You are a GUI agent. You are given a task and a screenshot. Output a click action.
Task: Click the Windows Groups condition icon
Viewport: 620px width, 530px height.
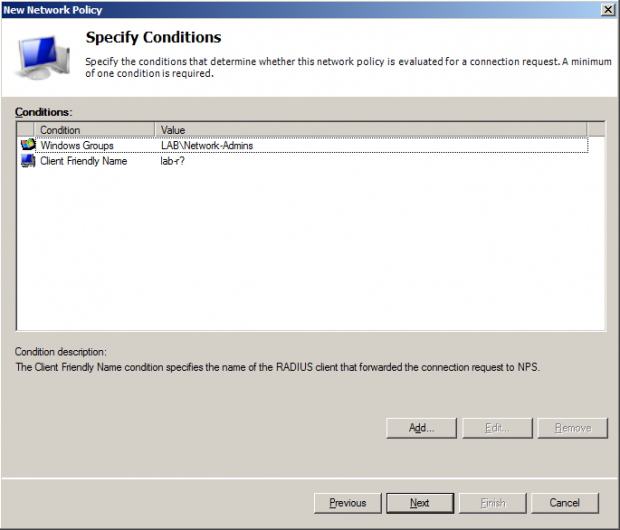click(x=27, y=145)
